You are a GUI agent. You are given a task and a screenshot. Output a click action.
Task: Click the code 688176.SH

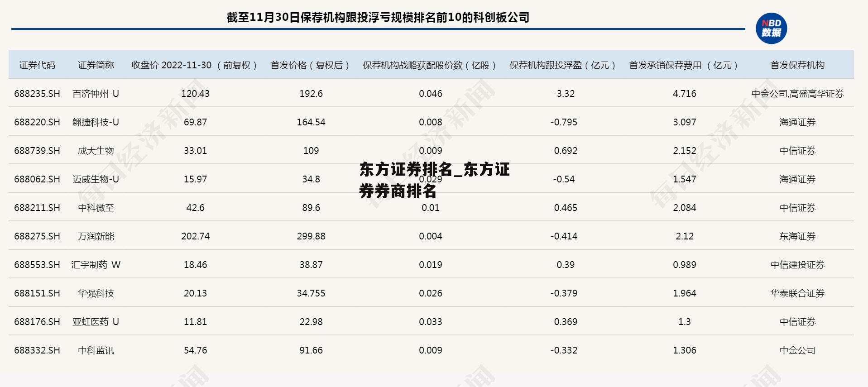[37, 322]
